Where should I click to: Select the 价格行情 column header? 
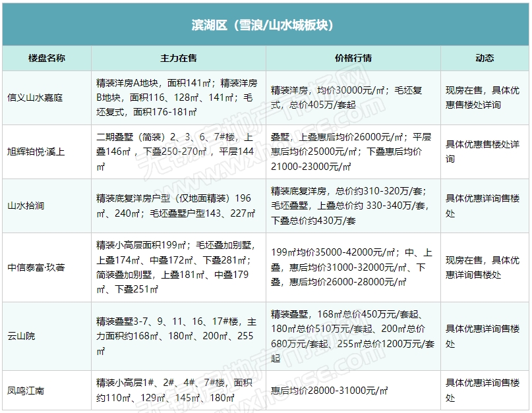point(353,58)
